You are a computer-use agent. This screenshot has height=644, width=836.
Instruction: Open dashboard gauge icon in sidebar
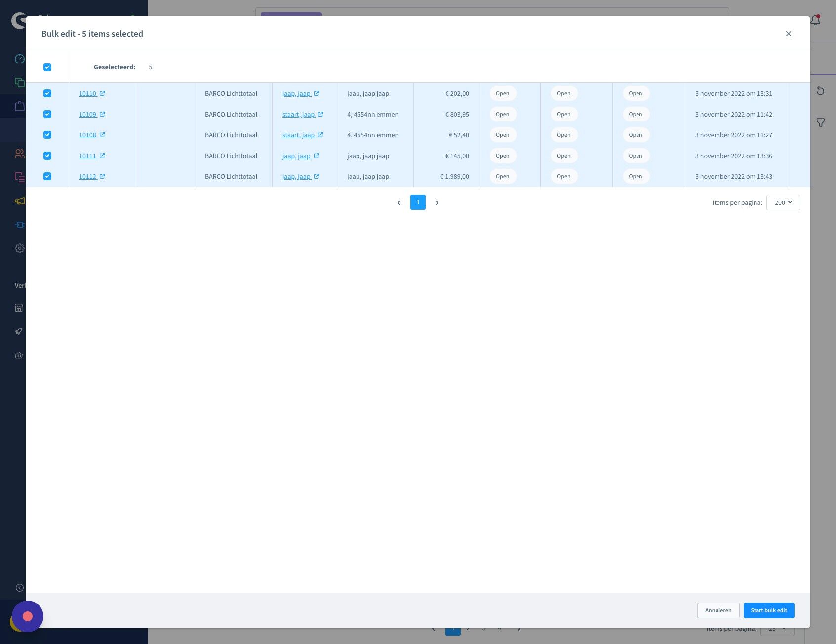(19, 59)
